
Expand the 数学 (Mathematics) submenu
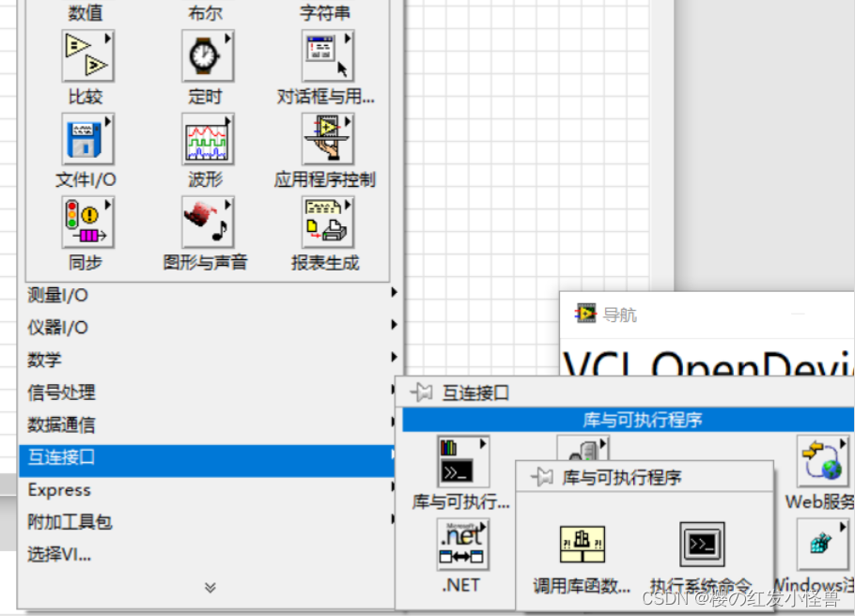click(x=210, y=360)
